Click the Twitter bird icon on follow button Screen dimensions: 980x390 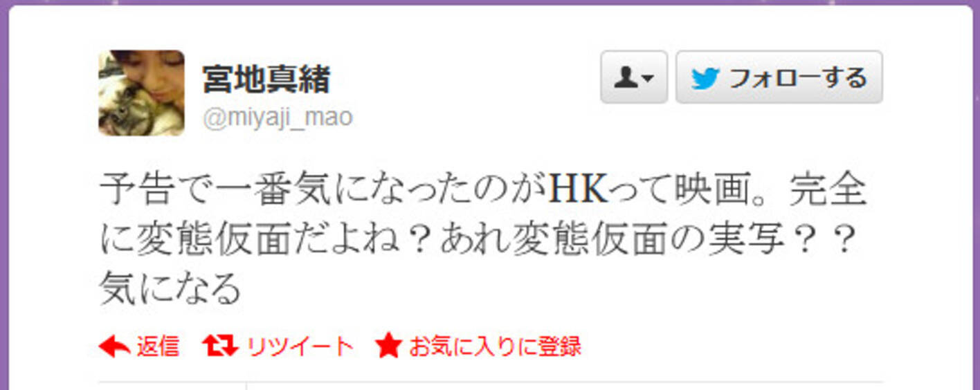(x=705, y=77)
